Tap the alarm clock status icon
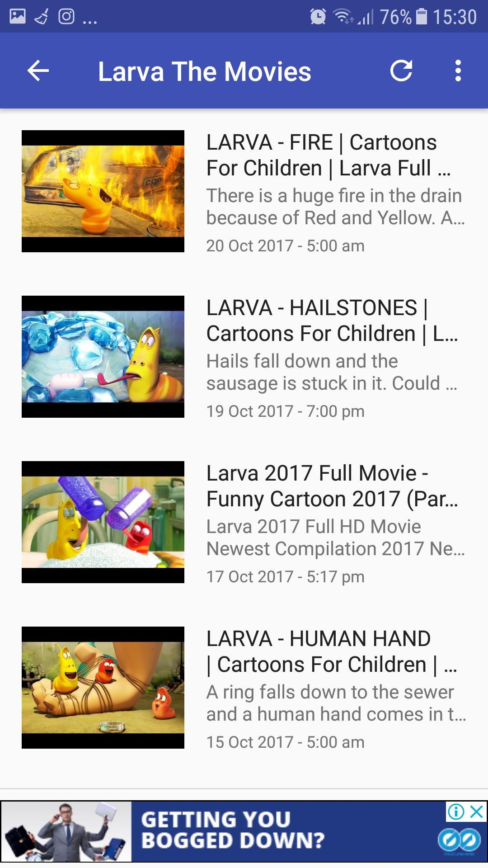This screenshot has width=488, height=868. (x=318, y=17)
